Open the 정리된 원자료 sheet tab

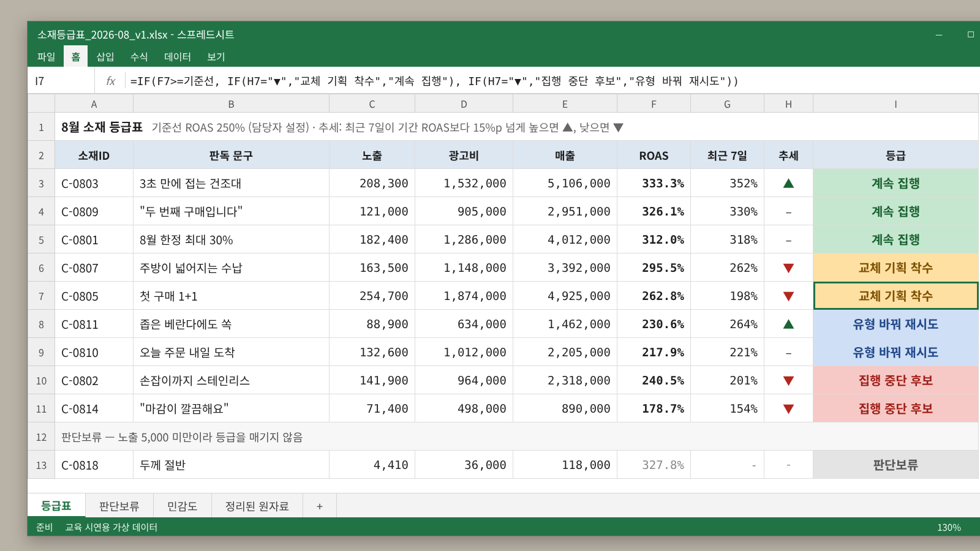(257, 506)
